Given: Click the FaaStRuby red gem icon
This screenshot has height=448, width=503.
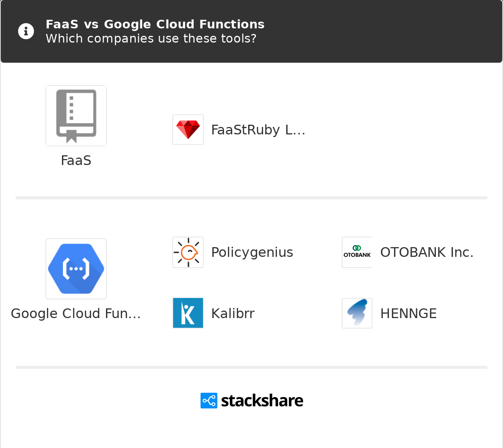Looking at the screenshot, I should click(188, 130).
